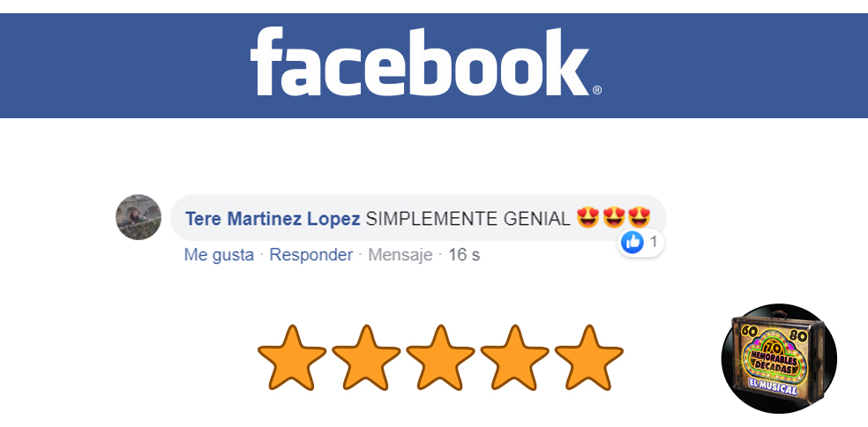Open the 16 s comment timestamp
Image resolution: width=868 pixels, height=427 pixels.
click(464, 255)
